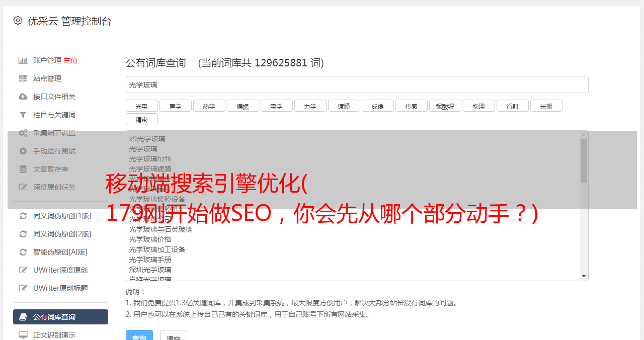Click the play circle icon for 手动运行测试
Viewport: 644px width, 340px height.
[23, 151]
